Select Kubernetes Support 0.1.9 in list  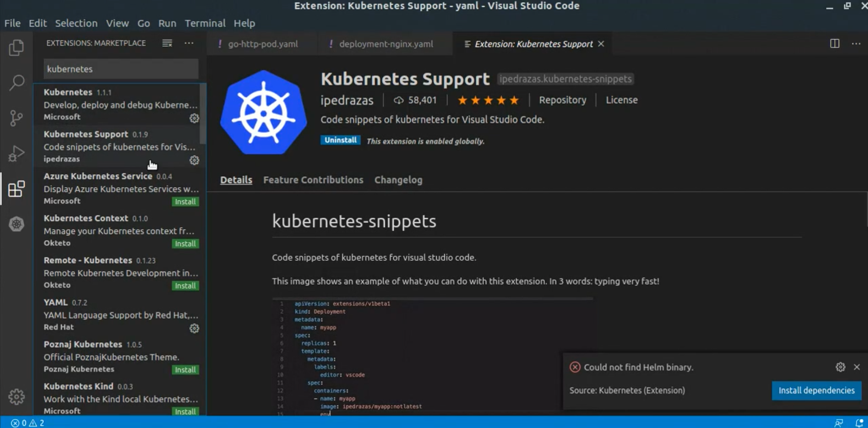pyautogui.click(x=117, y=146)
